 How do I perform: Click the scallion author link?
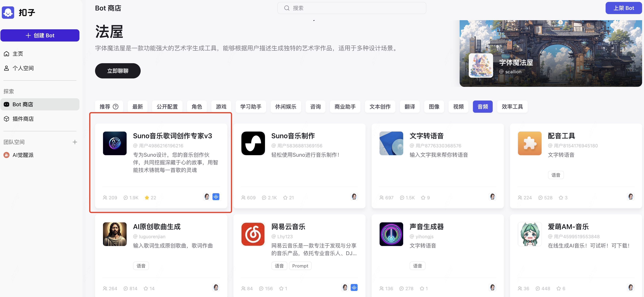coord(510,72)
